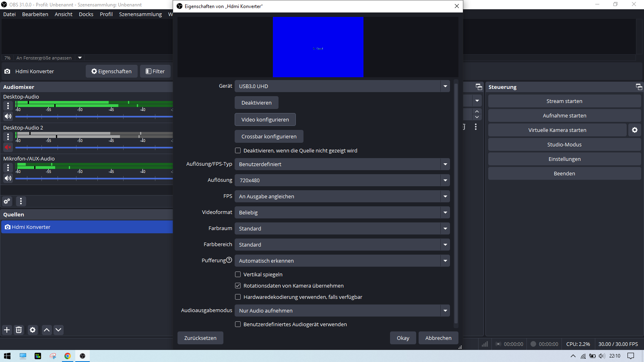The image size is (644, 362).
Task: Open Auflösung/FPS-Typ dropdown
Action: tap(342, 164)
